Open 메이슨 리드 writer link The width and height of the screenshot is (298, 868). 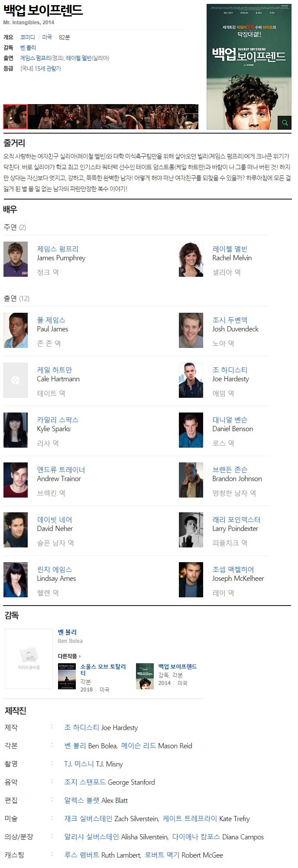(x=139, y=746)
